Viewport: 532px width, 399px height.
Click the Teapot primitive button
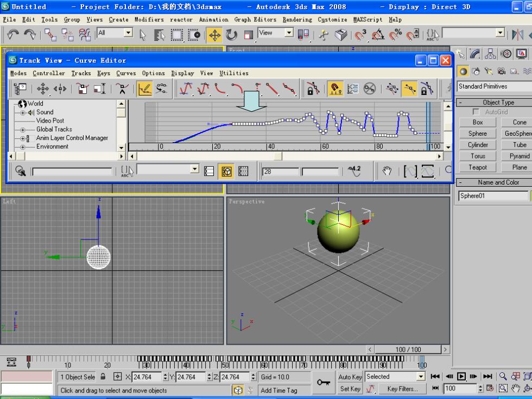point(478,167)
